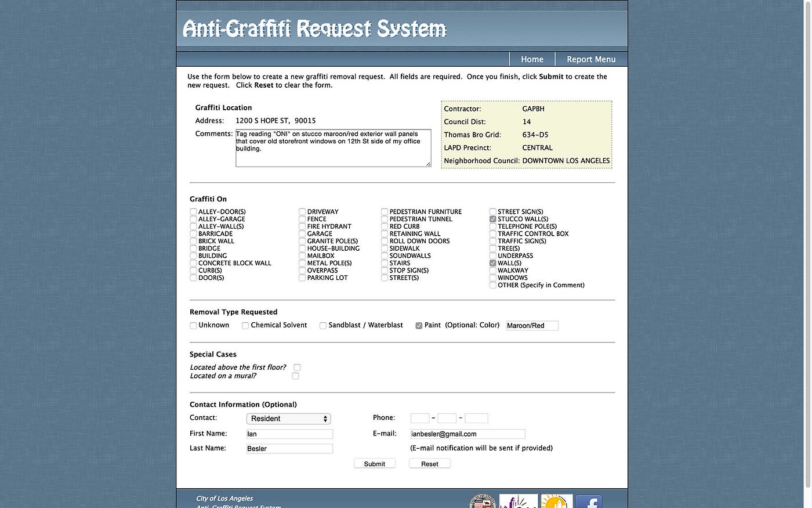This screenshot has width=812, height=508.
Task: Uncheck the Paint removal type checkbox
Action: (x=419, y=326)
